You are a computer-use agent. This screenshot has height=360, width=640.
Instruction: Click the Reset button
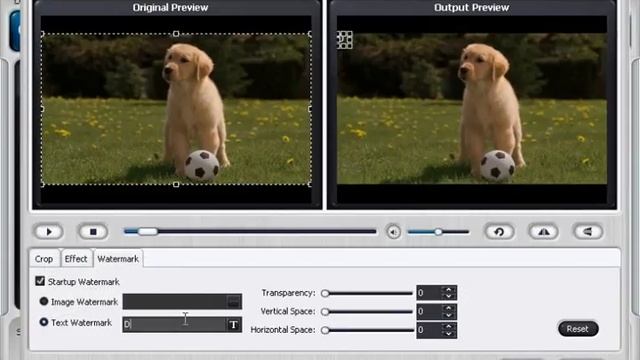[578, 329]
